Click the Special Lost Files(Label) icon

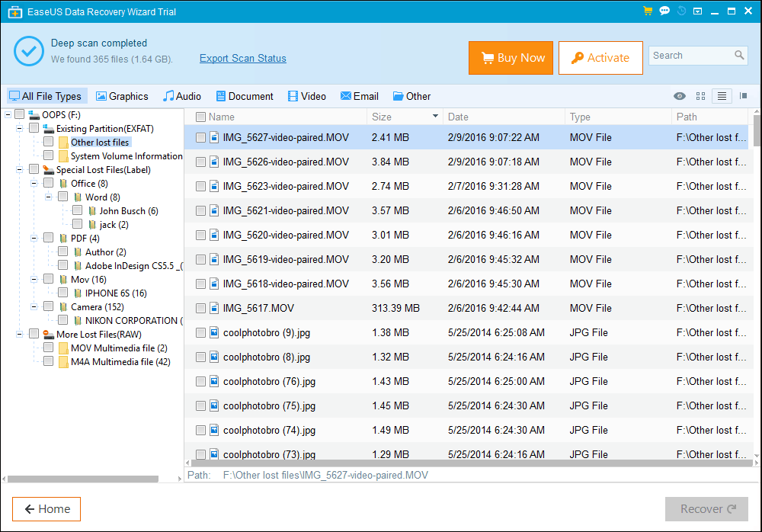(49, 170)
